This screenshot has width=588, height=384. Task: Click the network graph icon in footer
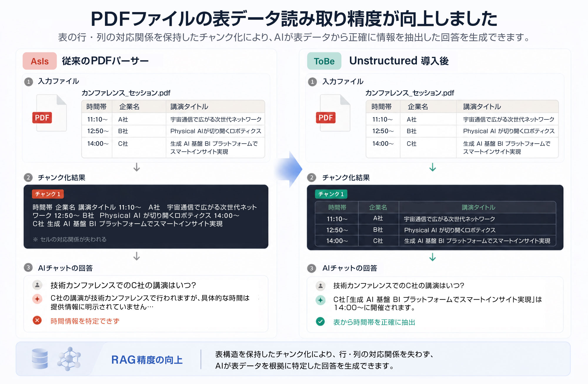(x=69, y=359)
